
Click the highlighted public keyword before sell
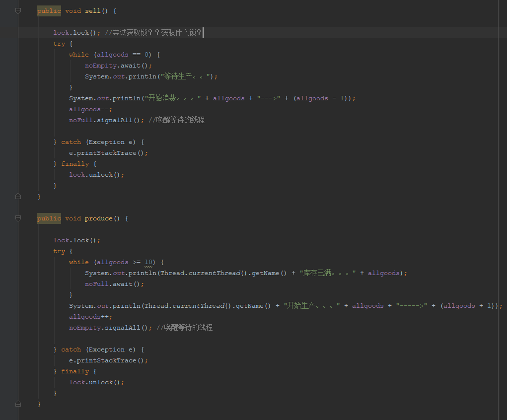(x=49, y=11)
